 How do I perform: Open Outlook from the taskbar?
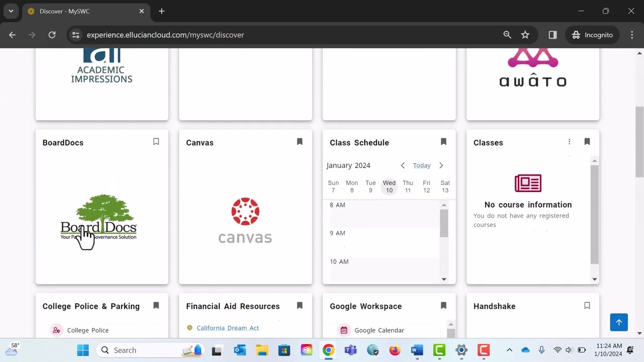click(240, 350)
